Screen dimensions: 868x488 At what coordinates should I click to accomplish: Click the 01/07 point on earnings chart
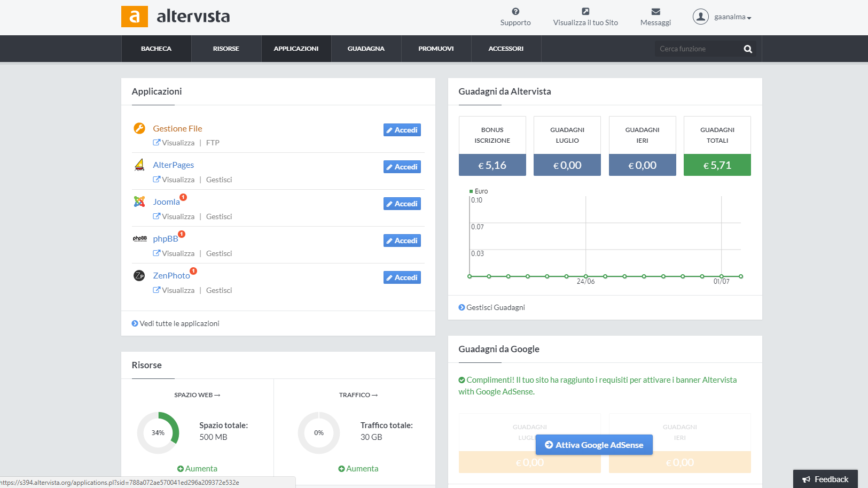click(x=722, y=276)
